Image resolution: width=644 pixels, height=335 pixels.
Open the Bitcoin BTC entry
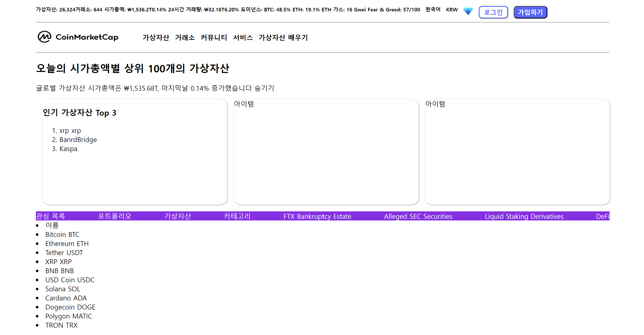pos(62,234)
